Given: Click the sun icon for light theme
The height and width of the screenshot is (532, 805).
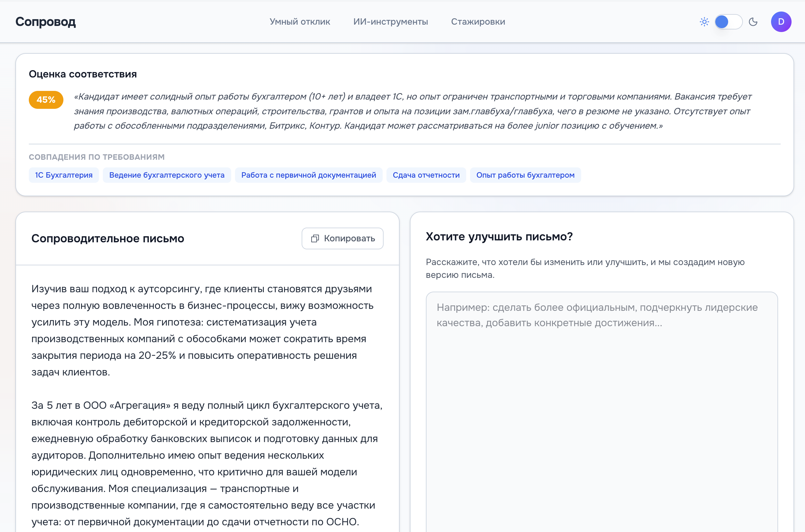Looking at the screenshot, I should pos(704,21).
